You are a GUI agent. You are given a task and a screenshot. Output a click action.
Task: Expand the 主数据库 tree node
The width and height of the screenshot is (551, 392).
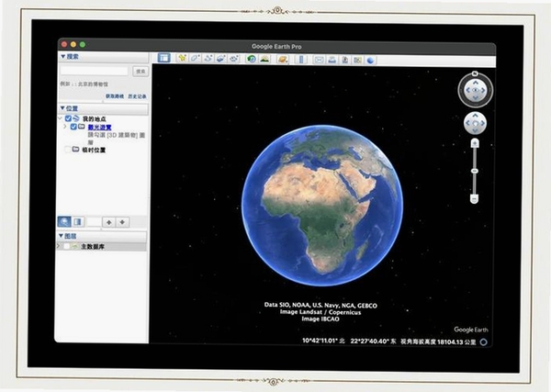point(59,246)
